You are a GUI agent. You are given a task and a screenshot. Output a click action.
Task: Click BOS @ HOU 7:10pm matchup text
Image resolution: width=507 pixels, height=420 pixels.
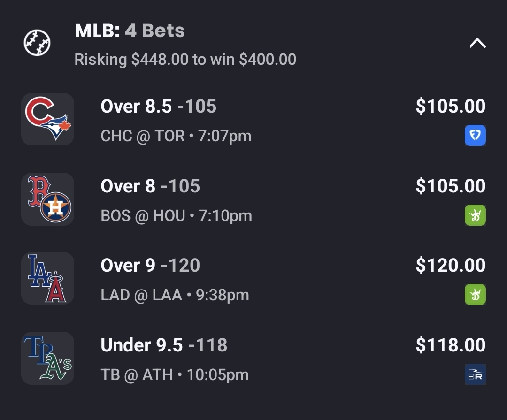(x=176, y=216)
